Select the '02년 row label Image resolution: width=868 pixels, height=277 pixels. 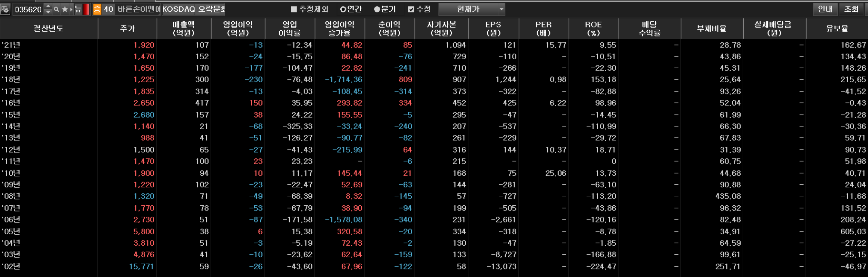tap(11, 266)
